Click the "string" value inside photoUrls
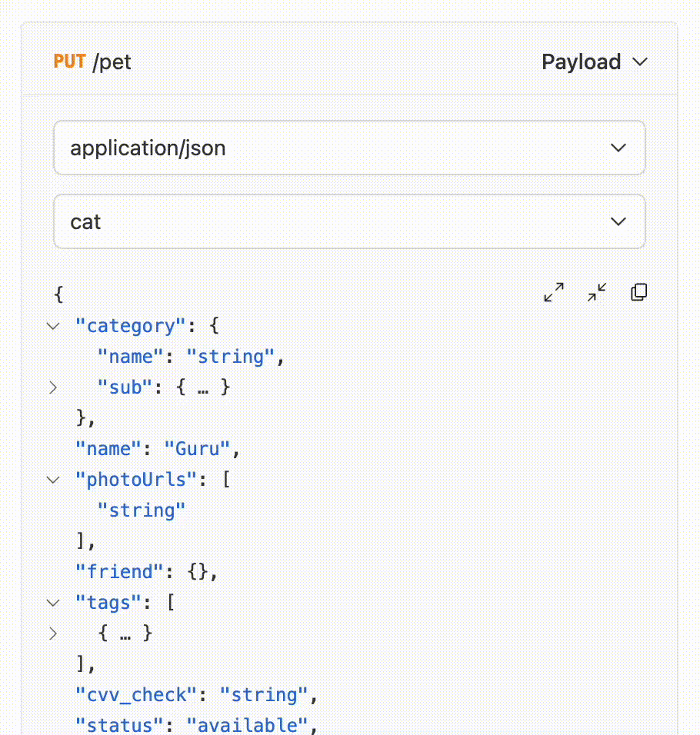The height and width of the screenshot is (735, 700). (142, 511)
